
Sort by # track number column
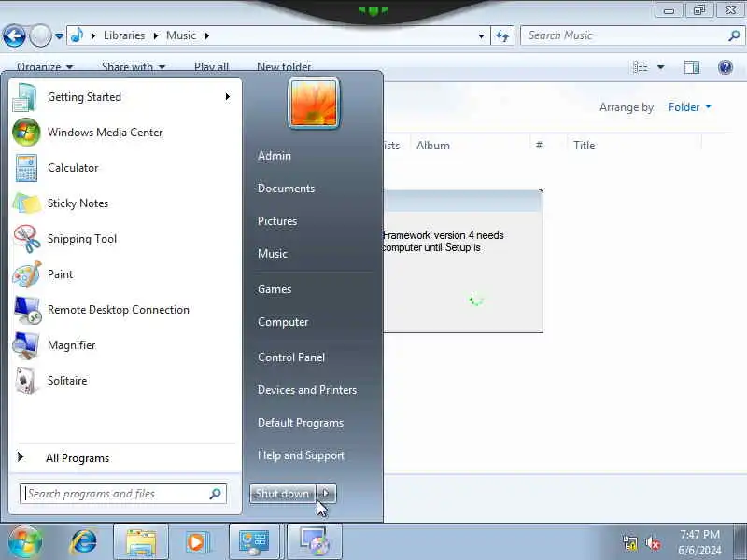pos(540,146)
